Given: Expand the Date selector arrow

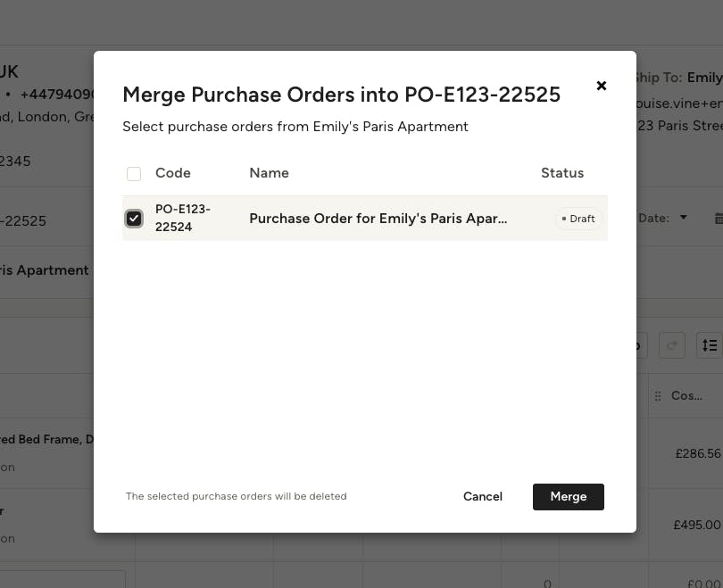Looking at the screenshot, I should [683, 218].
